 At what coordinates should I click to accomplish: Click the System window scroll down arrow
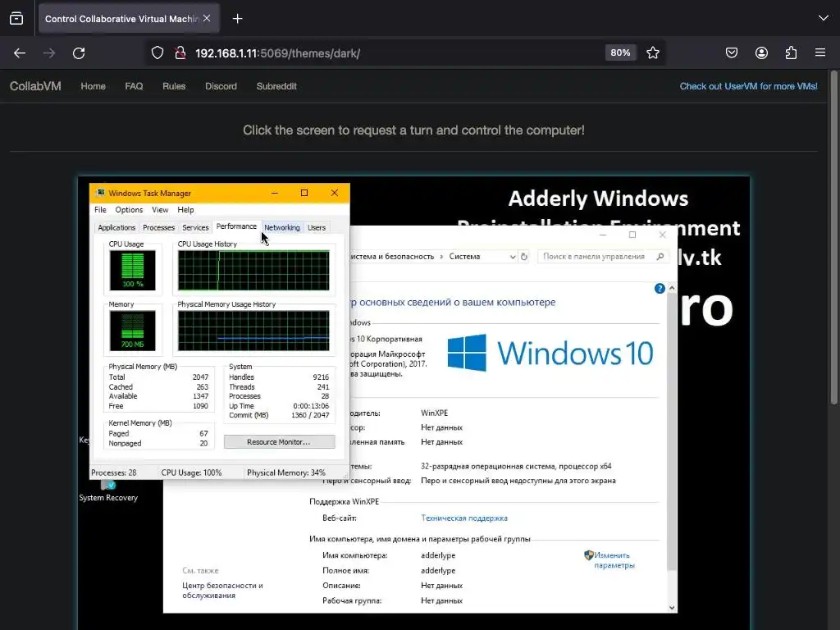click(672, 607)
